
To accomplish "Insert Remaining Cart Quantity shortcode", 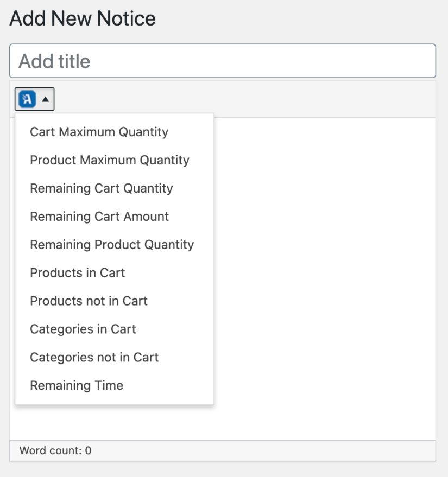I will pos(101,188).
